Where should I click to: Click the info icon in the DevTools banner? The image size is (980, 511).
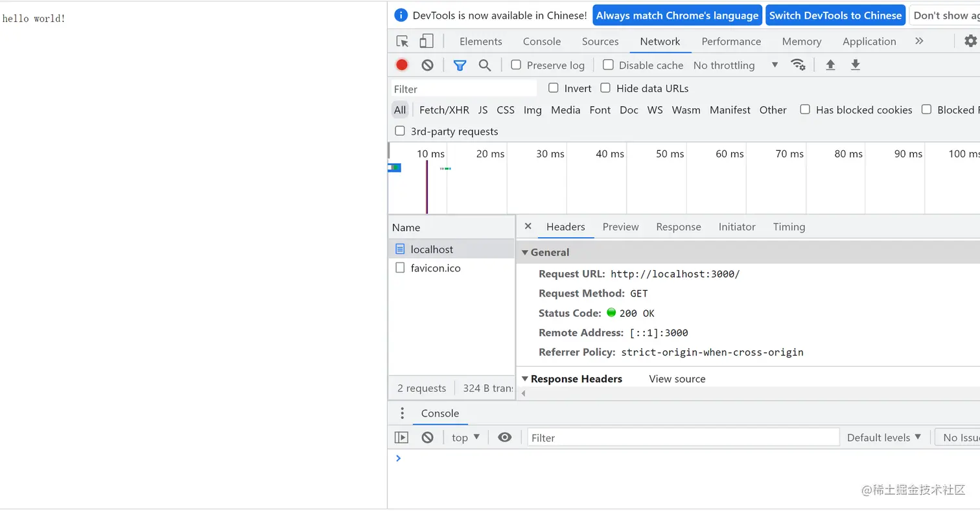(401, 15)
